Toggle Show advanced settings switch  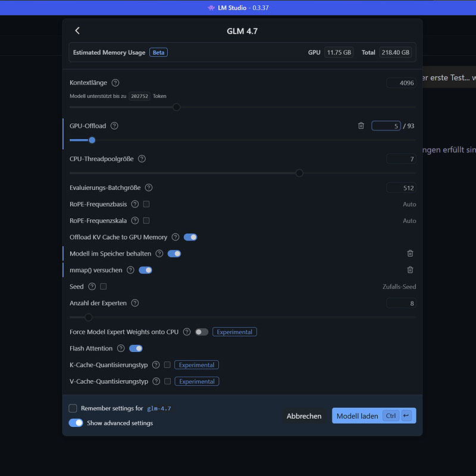pos(76,422)
